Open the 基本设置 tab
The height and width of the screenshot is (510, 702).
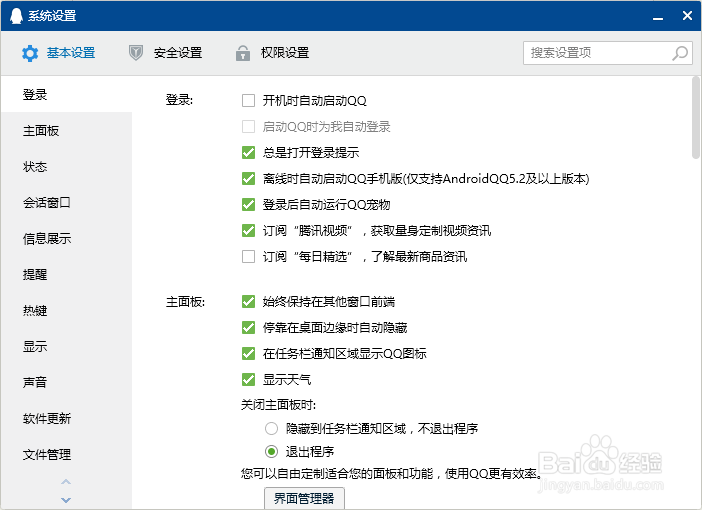point(59,53)
